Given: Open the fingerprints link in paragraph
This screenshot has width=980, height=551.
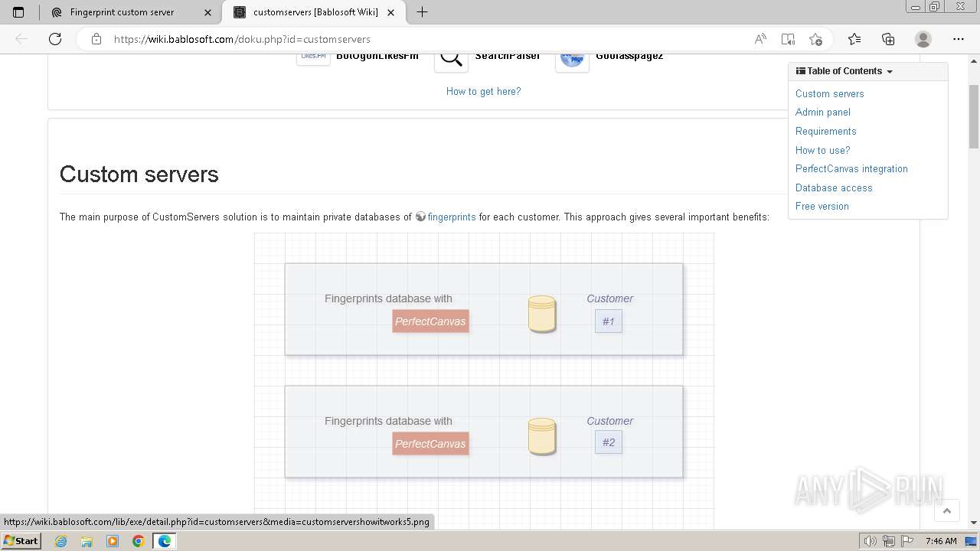Looking at the screenshot, I should click(452, 217).
